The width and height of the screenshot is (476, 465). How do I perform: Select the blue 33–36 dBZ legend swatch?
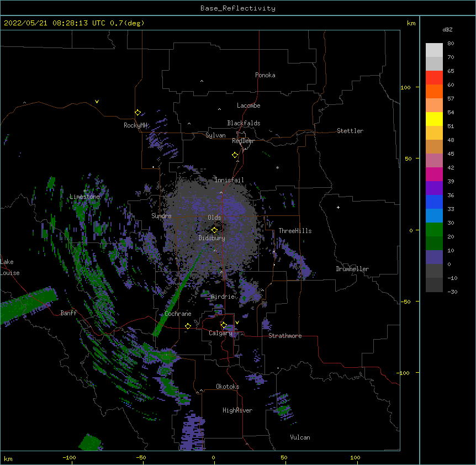tap(434, 202)
